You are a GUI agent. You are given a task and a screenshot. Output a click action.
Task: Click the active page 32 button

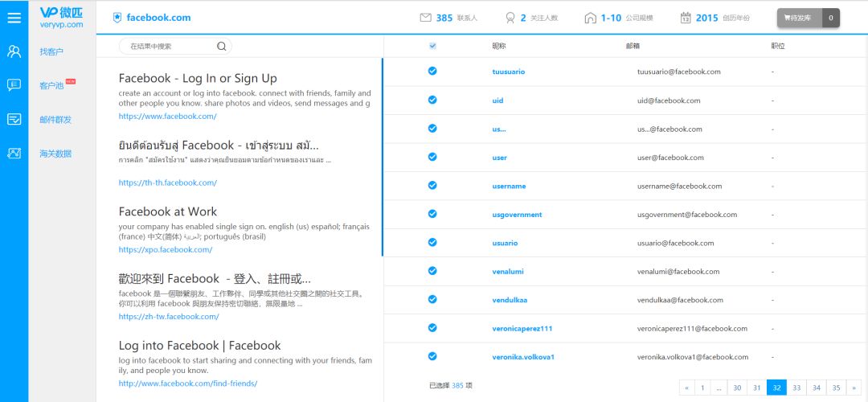[x=776, y=388]
